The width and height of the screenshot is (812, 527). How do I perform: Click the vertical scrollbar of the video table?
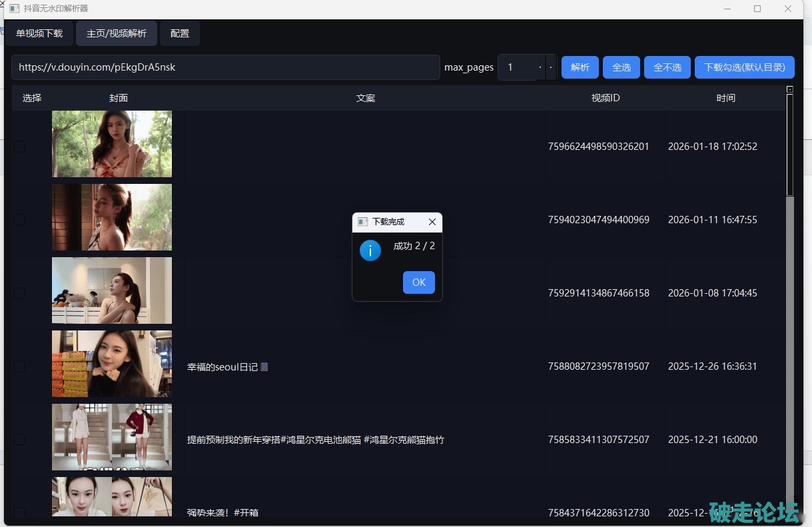790,300
